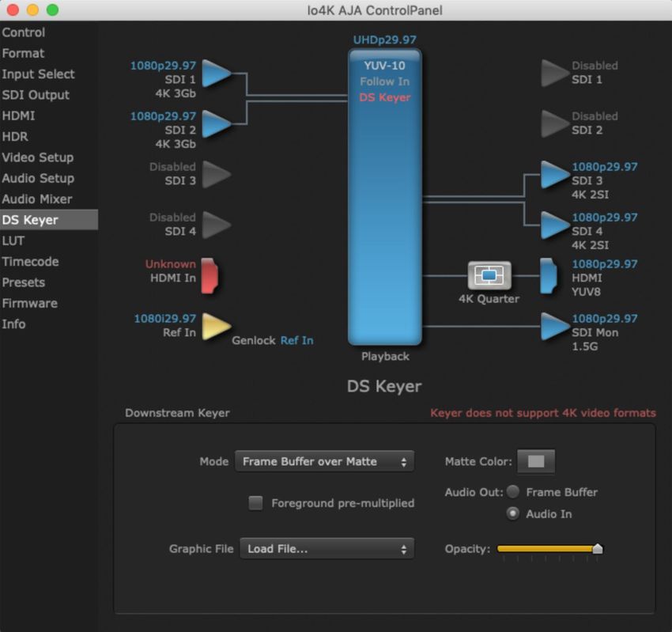The height and width of the screenshot is (632, 672).
Task: Click the red HDMI In connector icon
Action: pyautogui.click(x=210, y=276)
